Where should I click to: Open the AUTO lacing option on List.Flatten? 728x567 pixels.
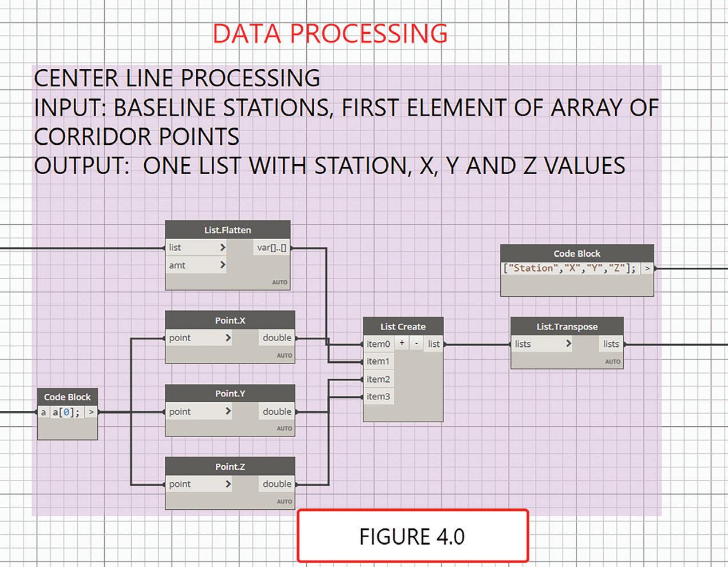coord(280,282)
